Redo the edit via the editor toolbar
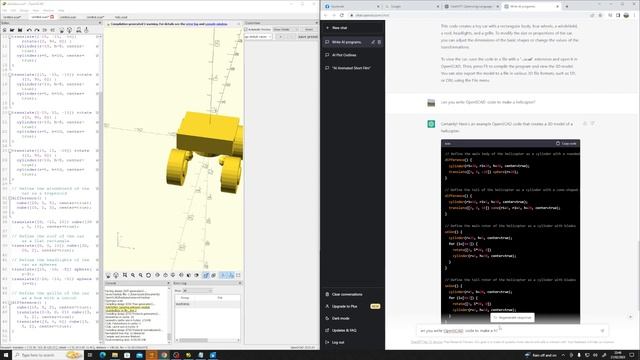Screen dimensions: 640x360 coord(37,30)
